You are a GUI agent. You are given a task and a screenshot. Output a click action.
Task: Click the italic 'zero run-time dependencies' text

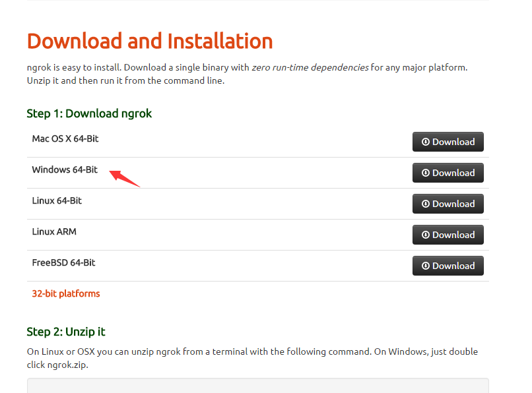pos(310,67)
